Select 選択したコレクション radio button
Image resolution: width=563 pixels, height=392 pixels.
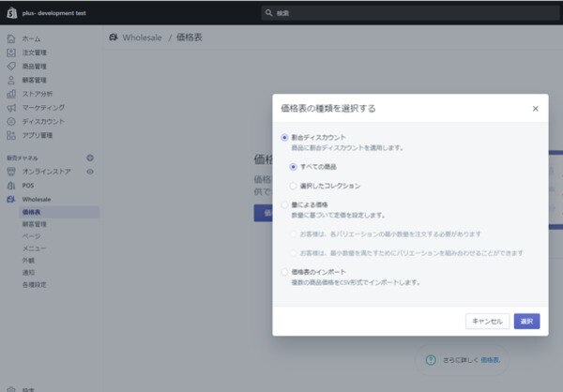pyautogui.click(x=293, y=186)
